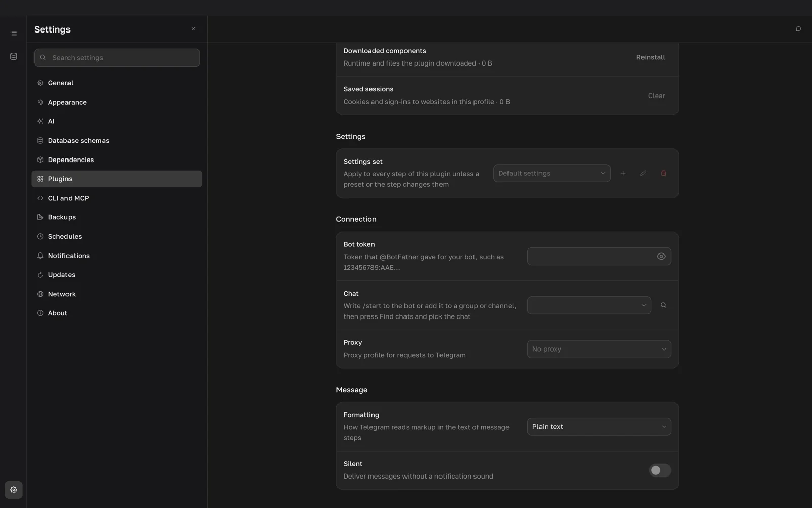The width and height of the screenshot is (812, 508).
Task: Click the AI sparkle icon
Action: point(40,121)
